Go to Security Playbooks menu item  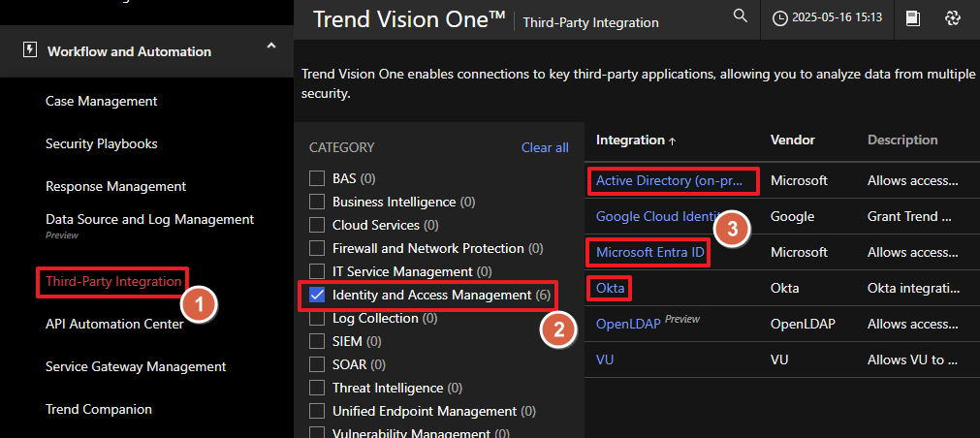(101, 143)
